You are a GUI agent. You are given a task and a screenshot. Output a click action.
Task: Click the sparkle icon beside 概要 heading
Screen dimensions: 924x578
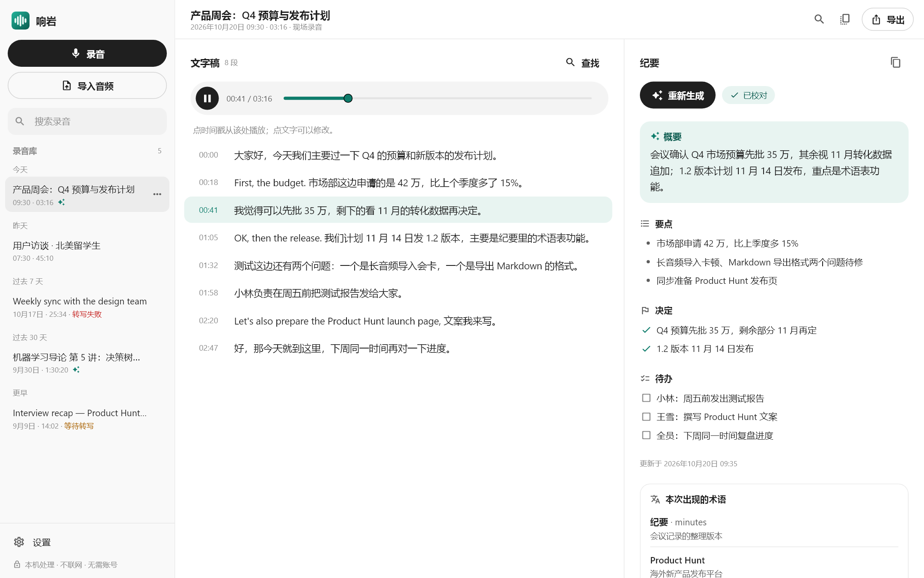click(x=655, y=137)
